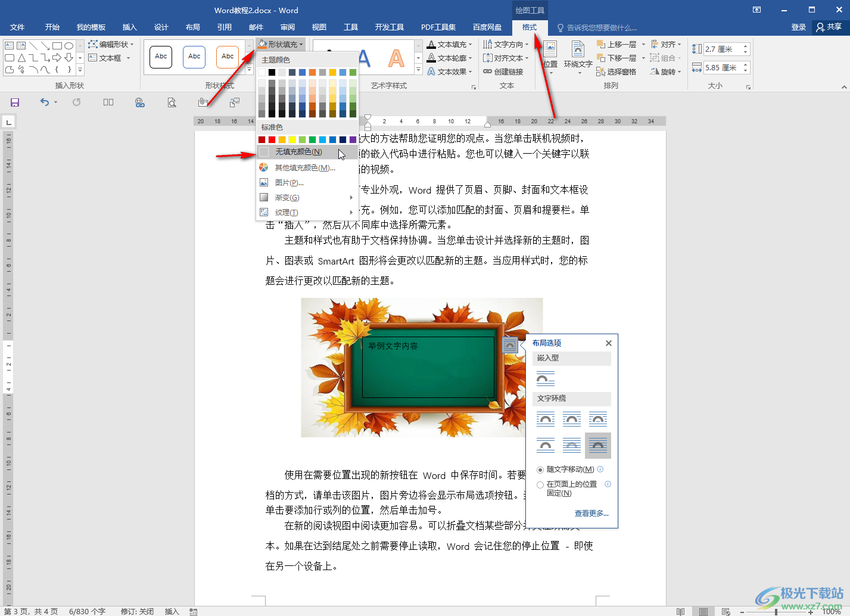Click the 登录 sign in button
This screenshot has height=616, width=850.
tap(799, 27)
